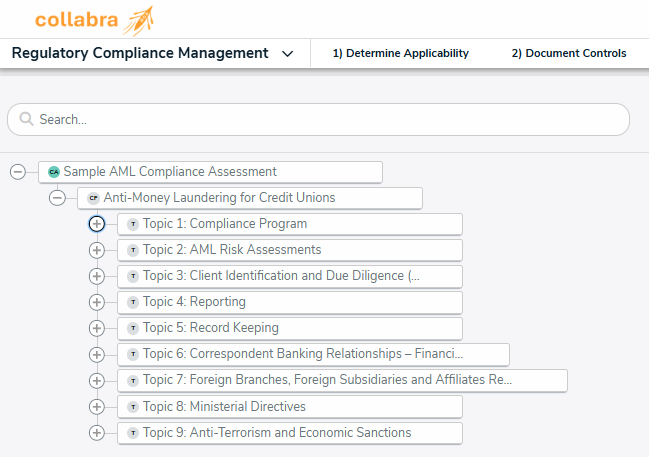This screenshot has height=457, width=649.
Task: Click the Collabra logo
Action: 94,19
